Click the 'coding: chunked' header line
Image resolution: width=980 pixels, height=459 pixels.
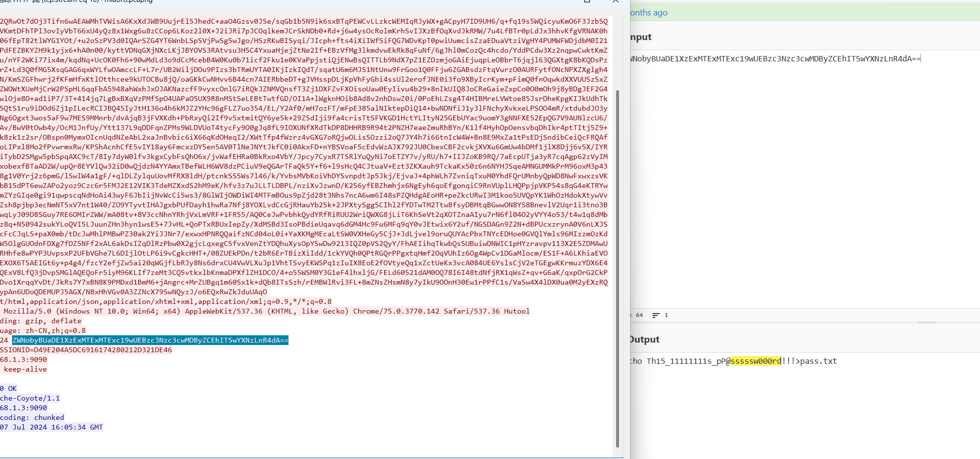tap(32, 417)
